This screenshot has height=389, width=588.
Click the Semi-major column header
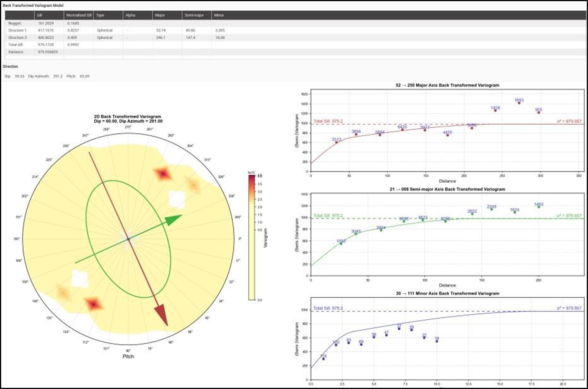click(x=194, y=15)
